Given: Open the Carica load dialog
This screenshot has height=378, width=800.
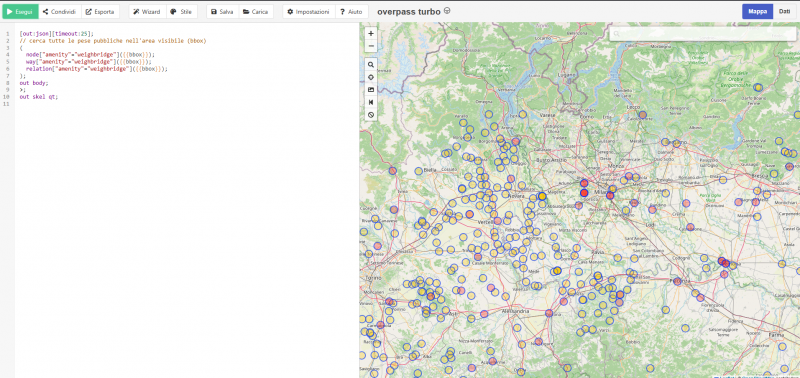Looking at the screenshot, I should coord(256,11).
